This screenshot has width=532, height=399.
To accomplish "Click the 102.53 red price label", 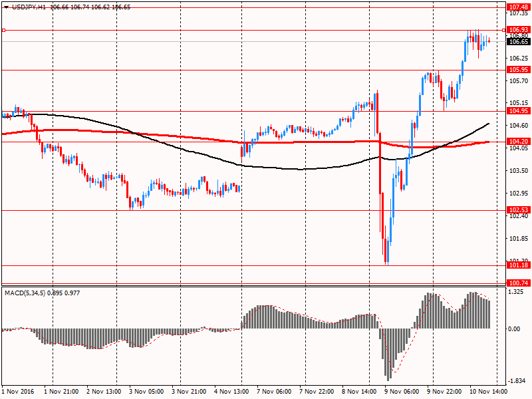I will pyautogui.click(x=518, y=210).
